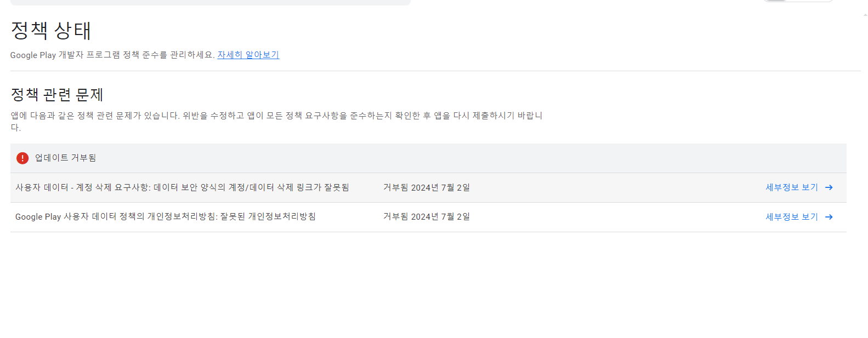Open 세부정보 보기 for the 계정 삭제 요구사항 issue
This screenshot has height=338, width=868.
click(x=792, y=187)
